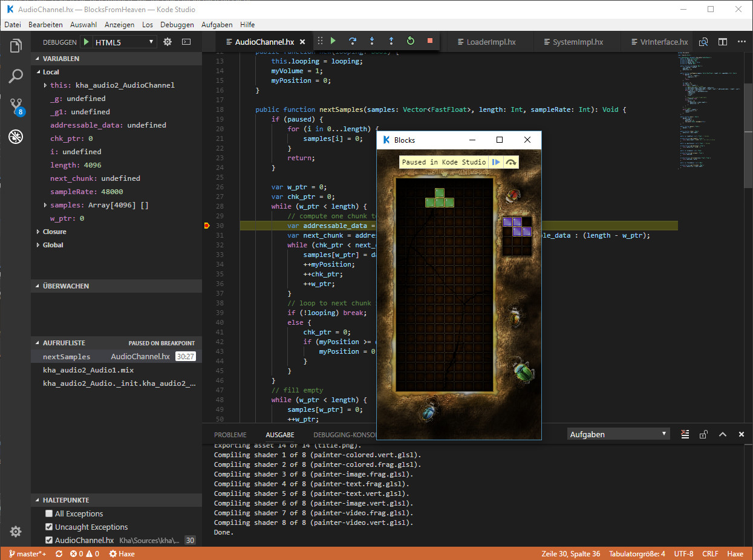This screenshot has height=560, width=753.
Task: Disable the Uncaught Exceptions breakpoint
Action: coord(49,527)
